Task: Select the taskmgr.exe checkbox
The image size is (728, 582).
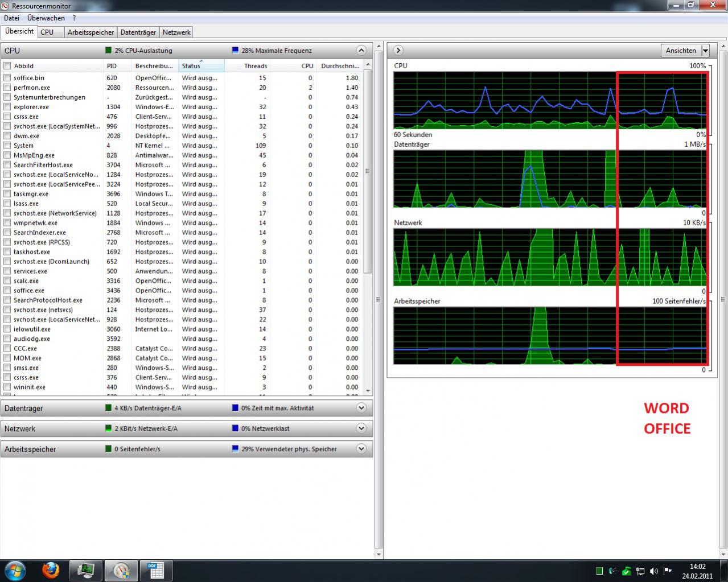Action: (x=7, y=194)
